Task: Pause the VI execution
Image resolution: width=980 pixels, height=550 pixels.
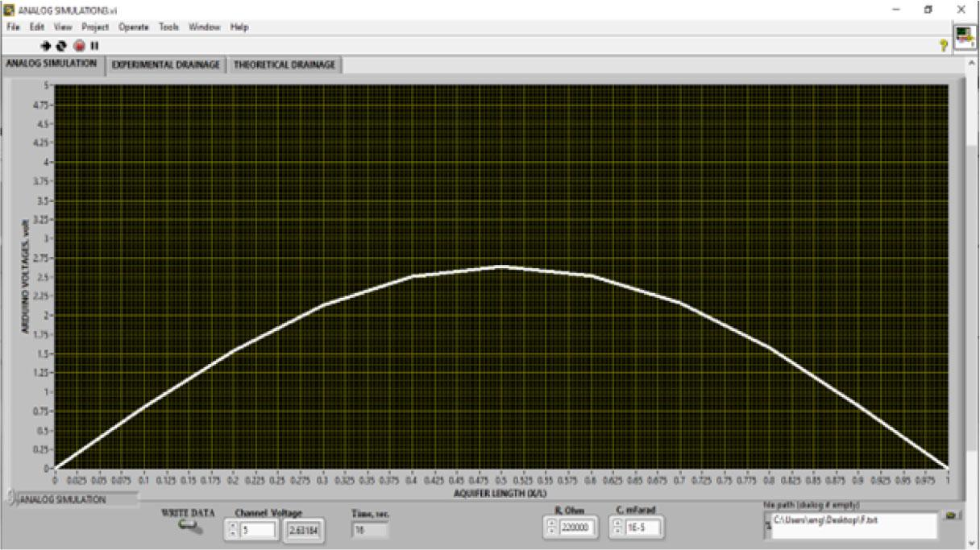Action: (94, 46)
